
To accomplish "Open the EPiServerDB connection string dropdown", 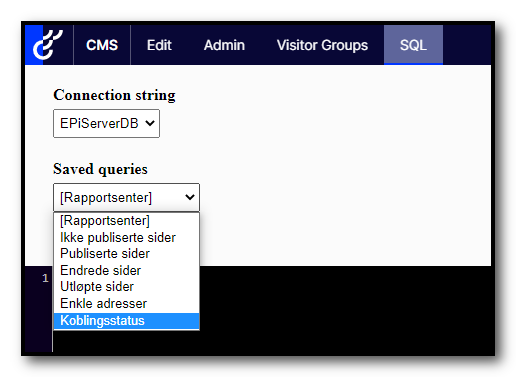I will 106,123.
